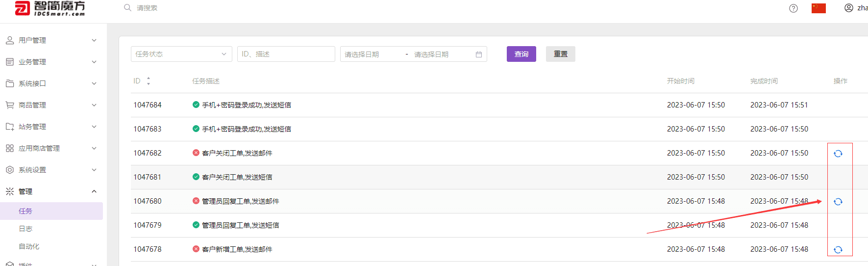Click completion time 2023-06-07 15:51
The height and width of the screenshot is (266, 868).
pos(779,105)
